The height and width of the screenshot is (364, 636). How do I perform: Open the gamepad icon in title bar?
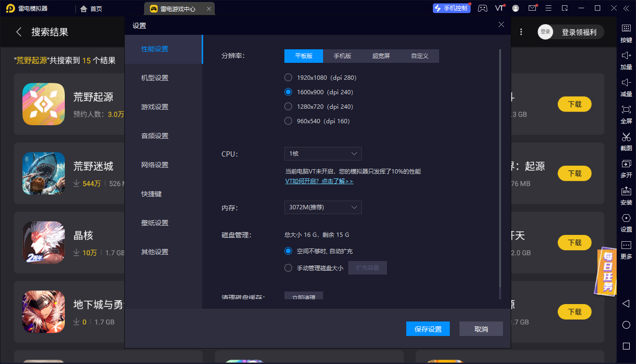click(482, 8)
